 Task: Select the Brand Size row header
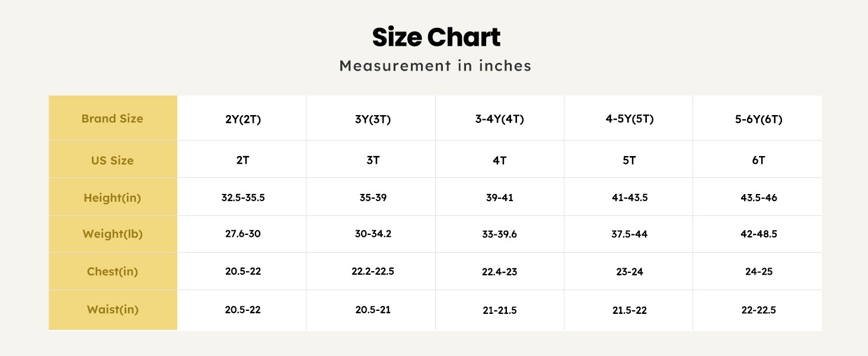(x=112, y=119)
